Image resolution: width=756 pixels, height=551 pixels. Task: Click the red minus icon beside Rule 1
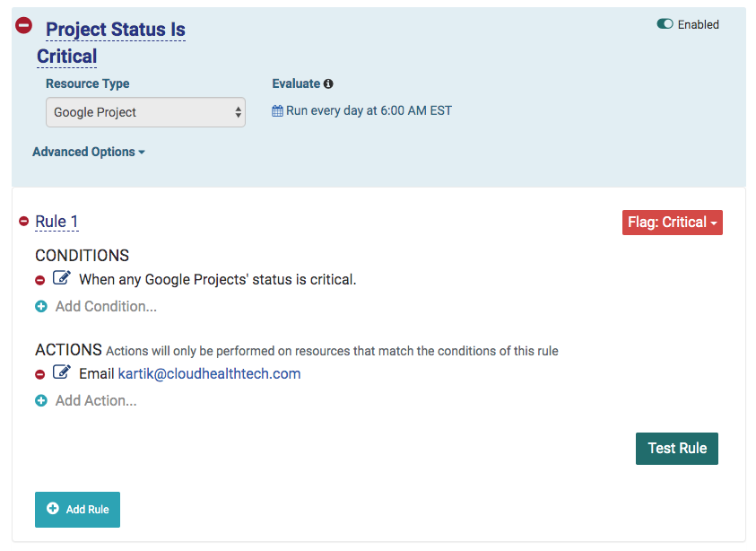24,222
